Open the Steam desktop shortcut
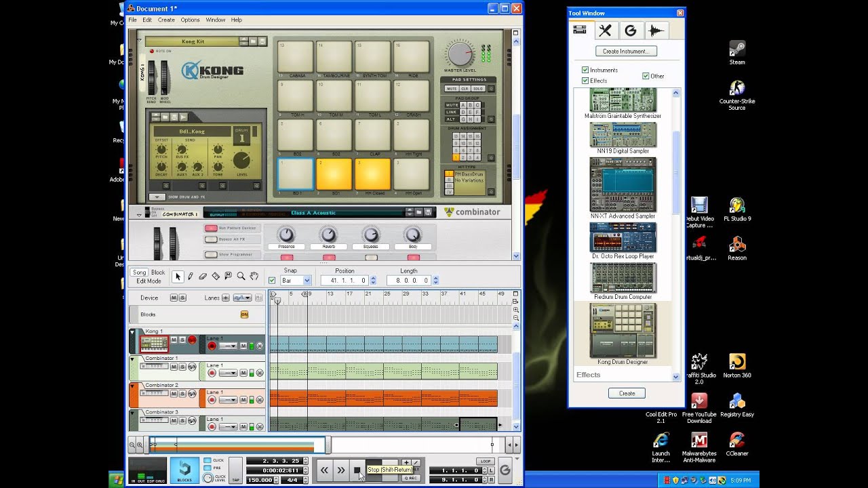 click(x=737, y=53)
